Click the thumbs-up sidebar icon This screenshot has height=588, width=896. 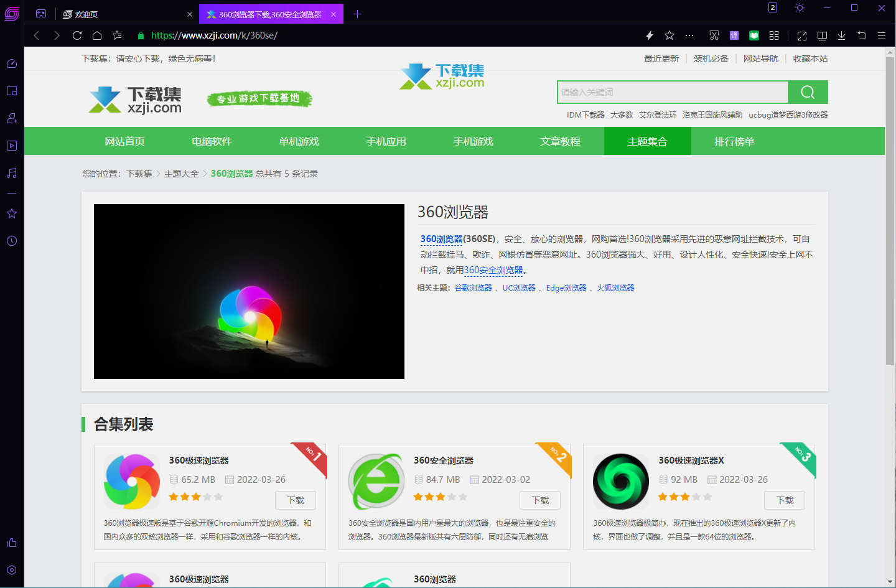[x=12, y=543]
